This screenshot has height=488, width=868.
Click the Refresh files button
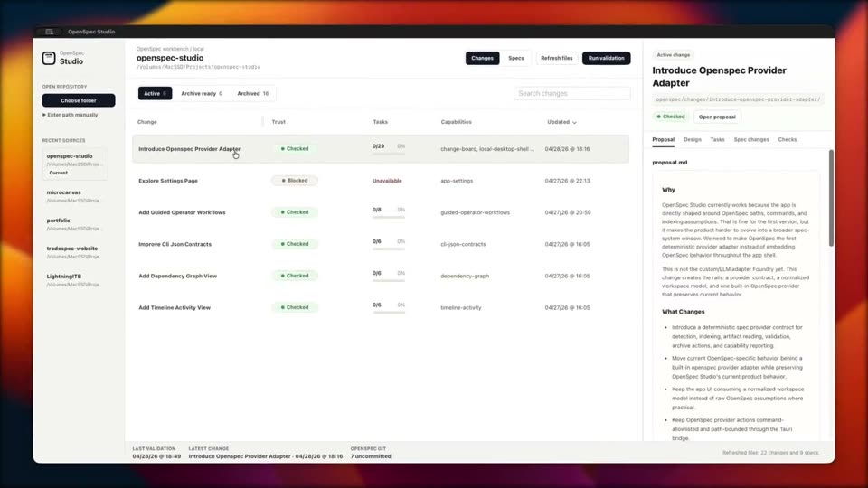556,58
